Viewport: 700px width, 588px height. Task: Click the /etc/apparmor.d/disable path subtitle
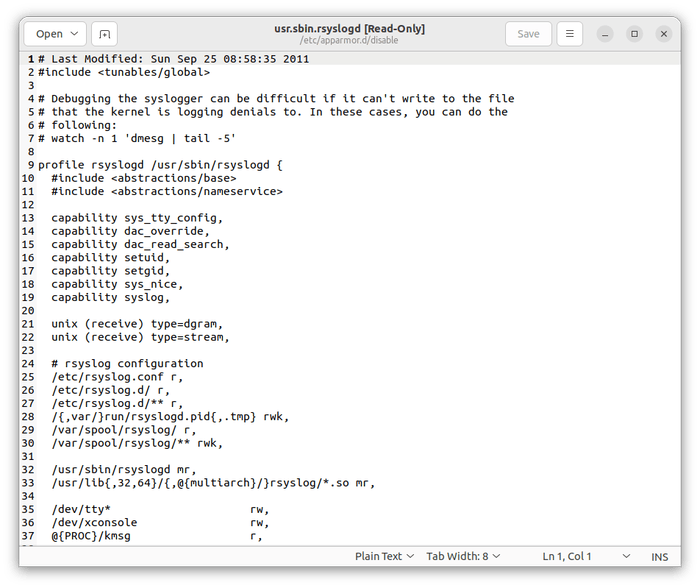pyautogui.click(x=349, y=40)
